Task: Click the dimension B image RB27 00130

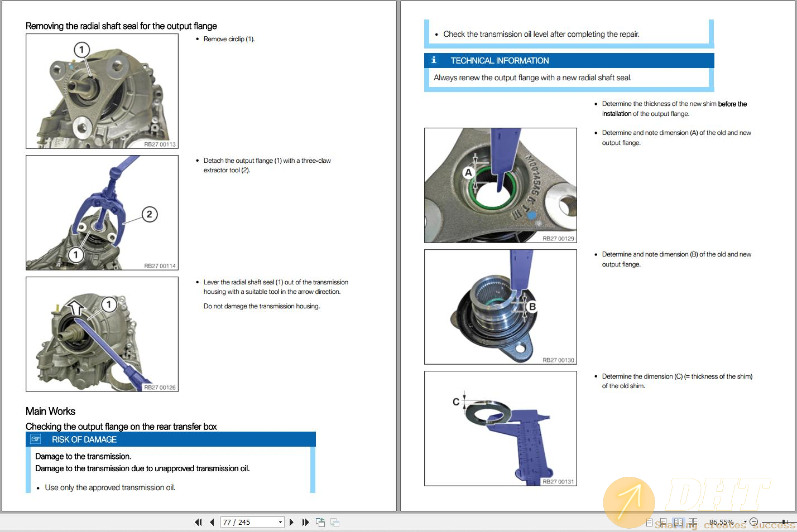Action: (x=501, y=307)
